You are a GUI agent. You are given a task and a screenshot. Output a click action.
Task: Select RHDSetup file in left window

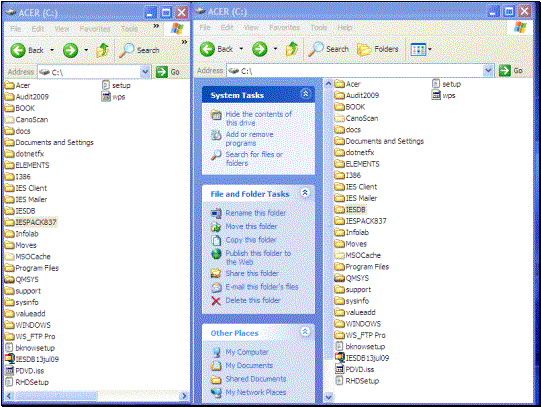(27, 382)
